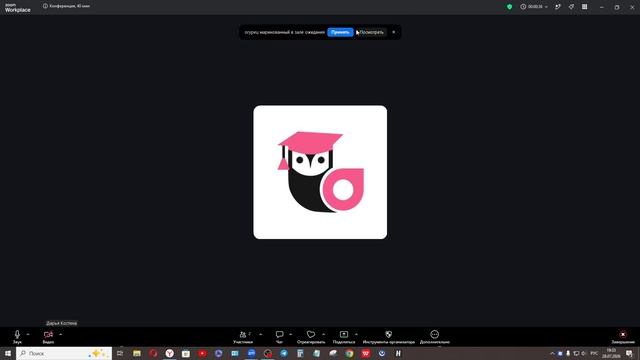Click Посмотреть to view waiting room
Viewport: 640px width, 360px height.
[371, 32]
